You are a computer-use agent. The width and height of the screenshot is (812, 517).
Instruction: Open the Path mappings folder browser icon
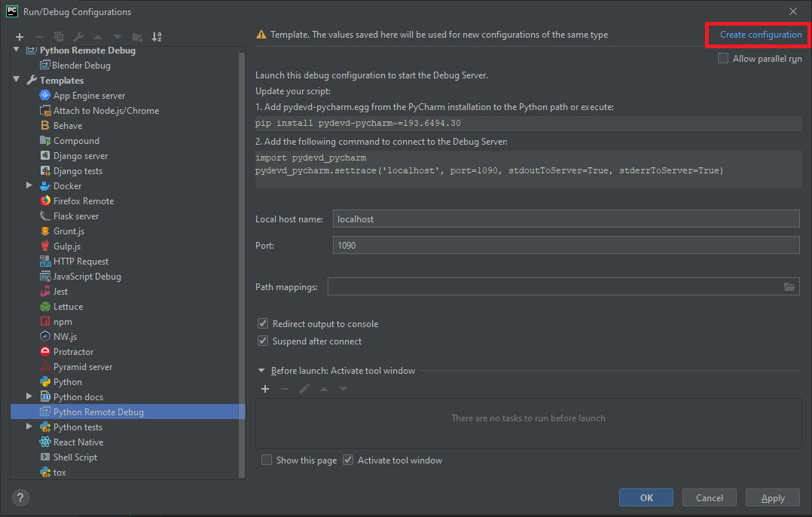789,286
